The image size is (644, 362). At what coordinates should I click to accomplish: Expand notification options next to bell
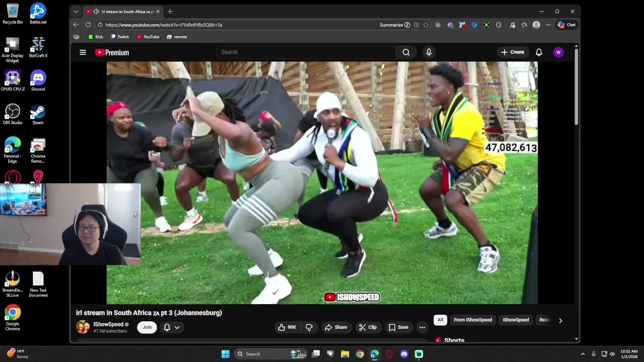[x=177, y=327]
